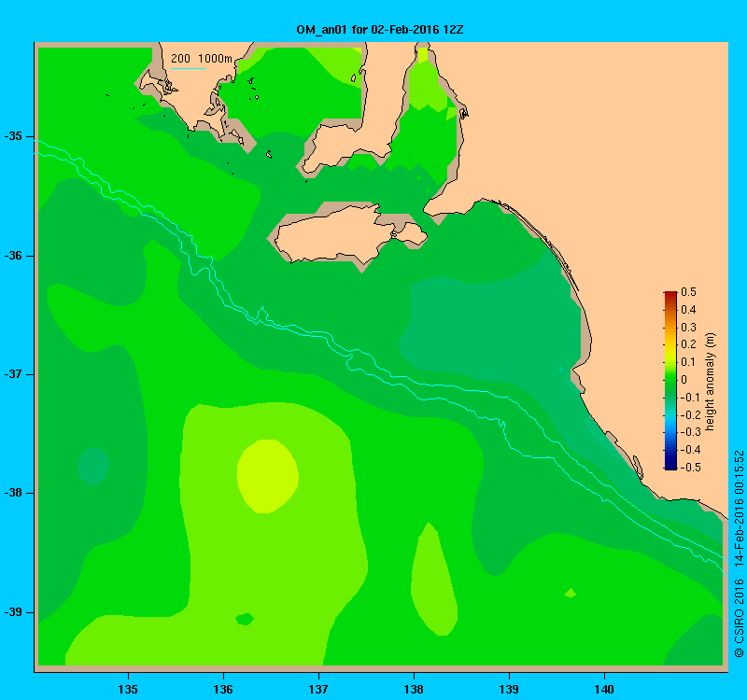Click the -0.1 colorbar tick label
The width and height of the screenshot is (747, 700).
[x=690, y=398]
